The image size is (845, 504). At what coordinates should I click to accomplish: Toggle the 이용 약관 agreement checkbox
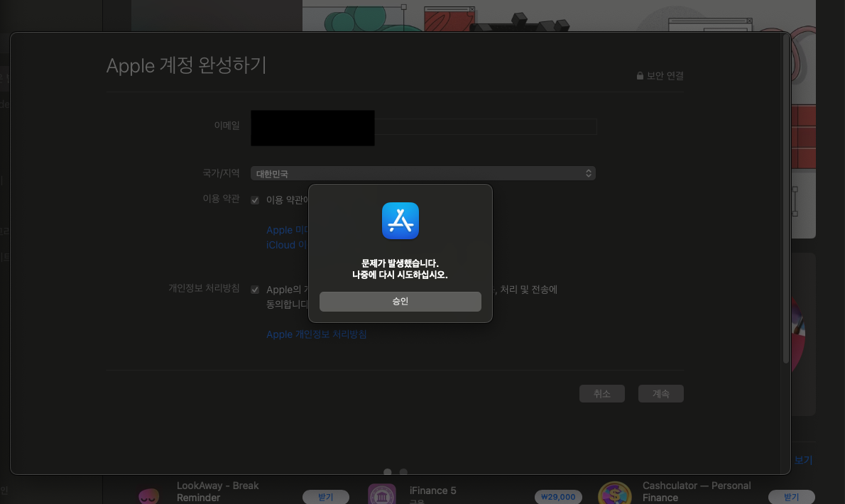click(255, 200)
